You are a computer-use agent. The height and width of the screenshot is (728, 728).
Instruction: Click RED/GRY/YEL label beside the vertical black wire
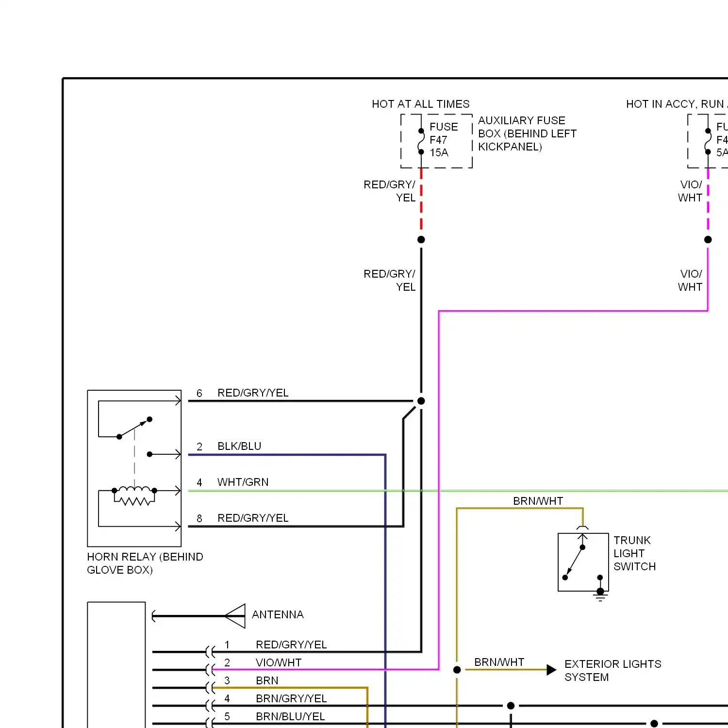[x=390, y=281]
